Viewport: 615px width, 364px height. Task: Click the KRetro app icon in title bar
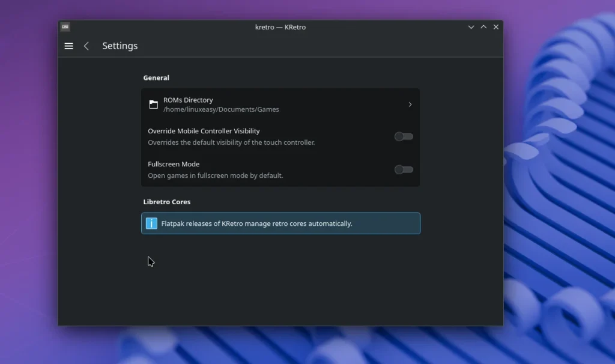pyautogui.click(x=65, y=27)
